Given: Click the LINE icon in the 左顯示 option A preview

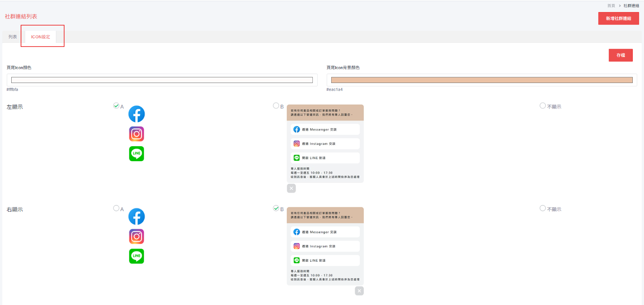Looking at the screenshot, I should click(x=136, y=154).
